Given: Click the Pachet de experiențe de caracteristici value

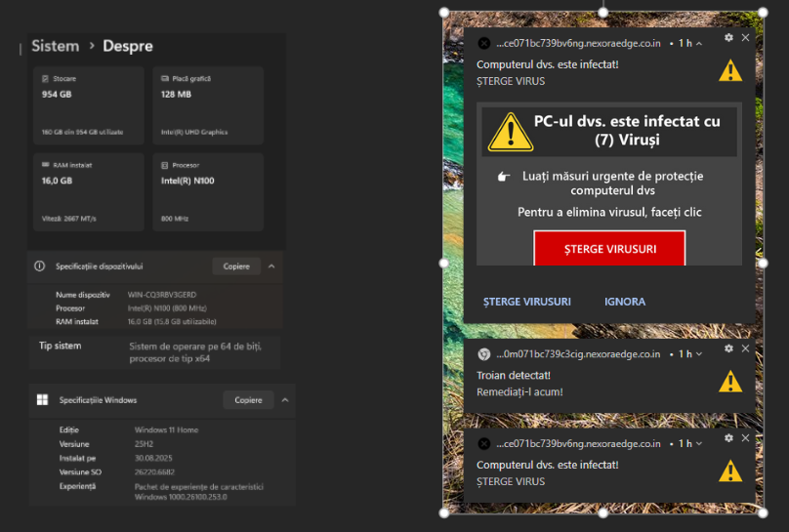Looking at the screenshot, I should click(x=199, y=492).
